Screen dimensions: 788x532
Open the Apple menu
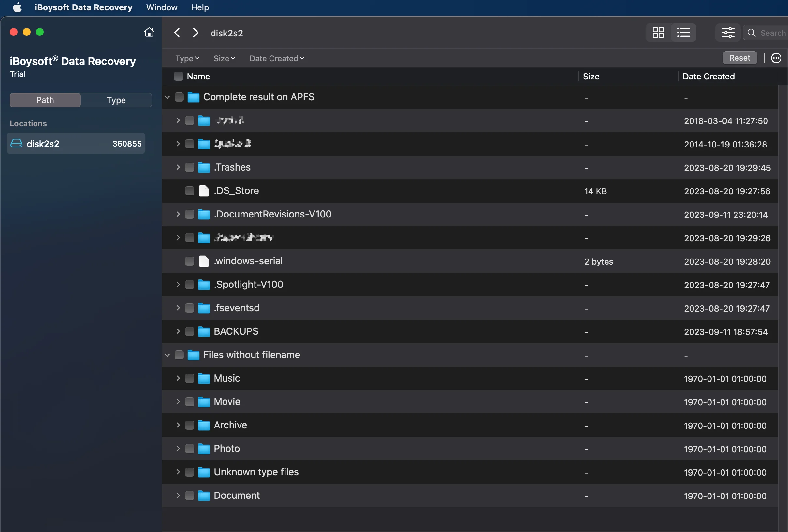[17, 7]
